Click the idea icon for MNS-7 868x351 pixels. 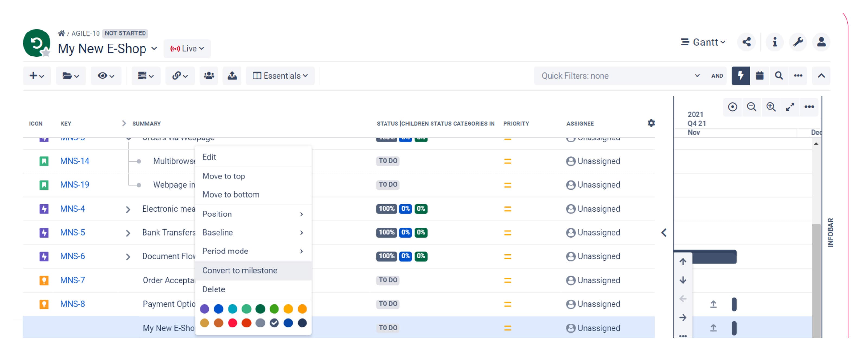44,280
